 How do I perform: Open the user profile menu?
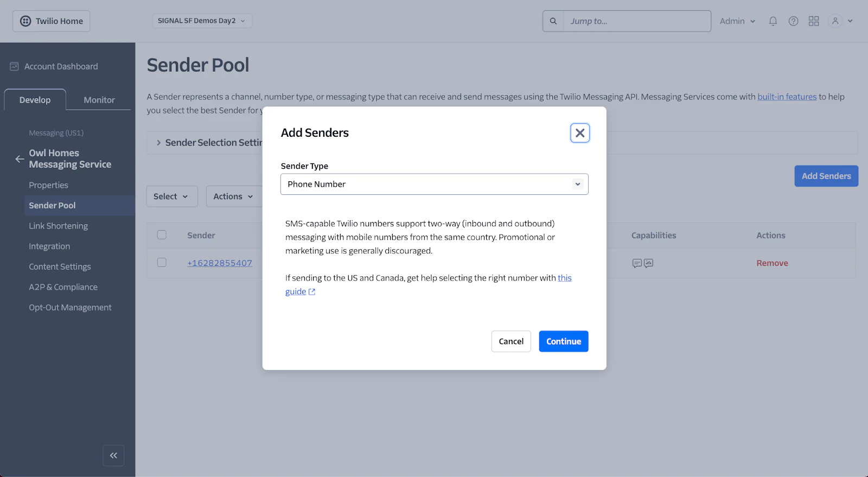click(x=841, y=21)
